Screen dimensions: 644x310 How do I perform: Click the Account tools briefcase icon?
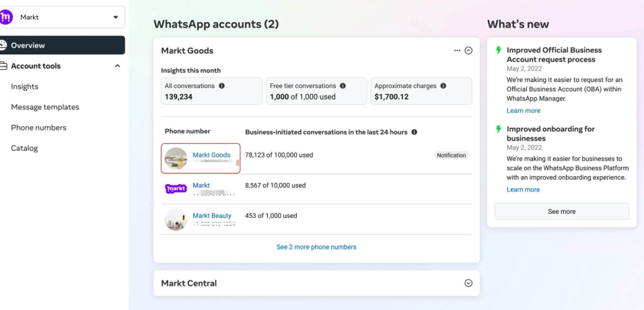[3, 66]
